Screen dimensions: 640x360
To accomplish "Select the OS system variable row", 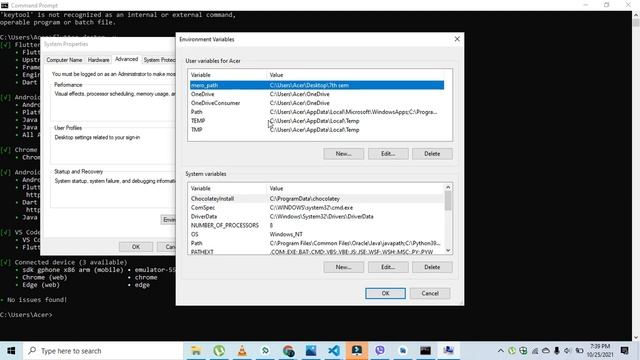I will 317,234.
